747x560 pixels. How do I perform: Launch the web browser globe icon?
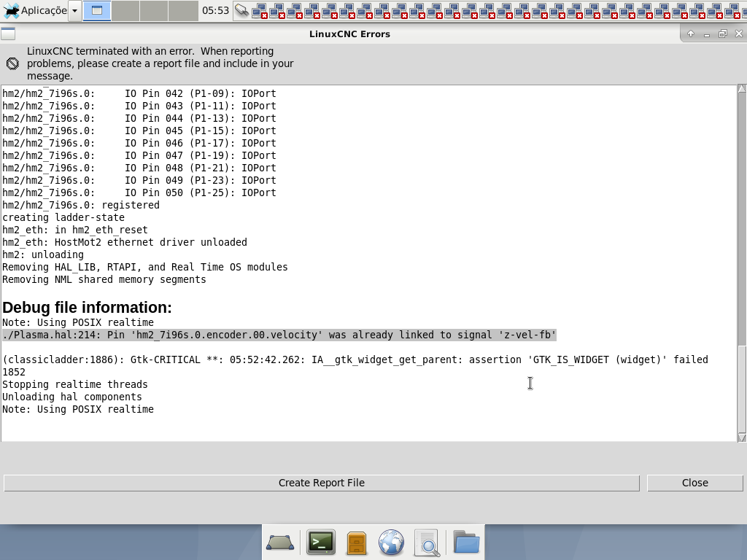coord(391,542)
